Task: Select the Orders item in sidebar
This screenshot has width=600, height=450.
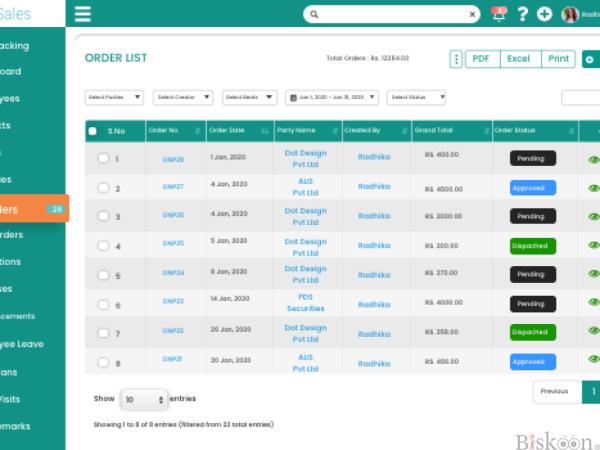Action: click(x=34, y=209)
